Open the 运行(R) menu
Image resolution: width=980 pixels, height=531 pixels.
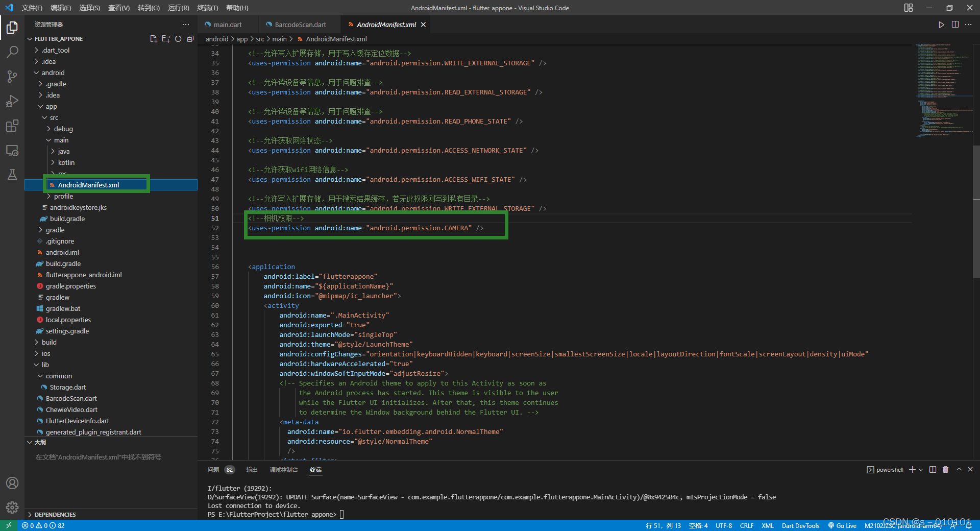pyautogui.click(x=178, y=8)
